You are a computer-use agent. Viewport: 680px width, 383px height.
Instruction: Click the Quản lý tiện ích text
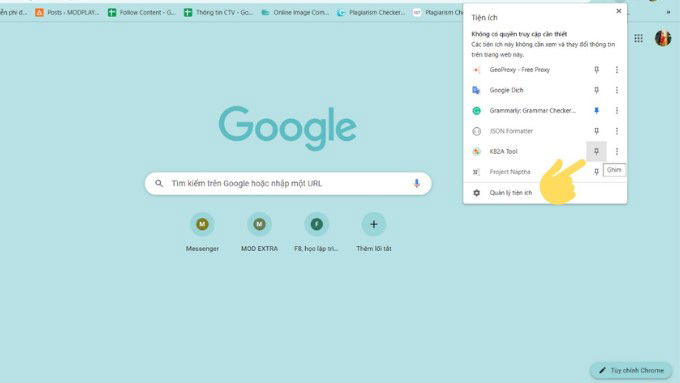click(511, 193)
